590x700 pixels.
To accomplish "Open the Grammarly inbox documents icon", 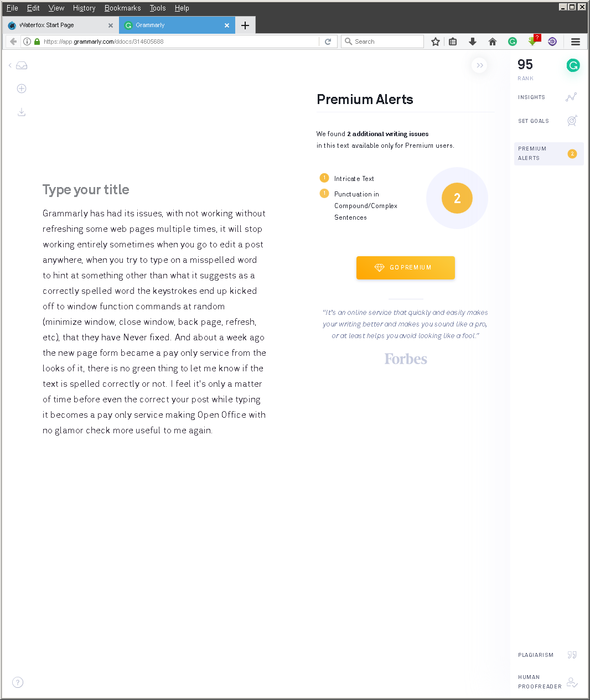I will tap(22, 66).
